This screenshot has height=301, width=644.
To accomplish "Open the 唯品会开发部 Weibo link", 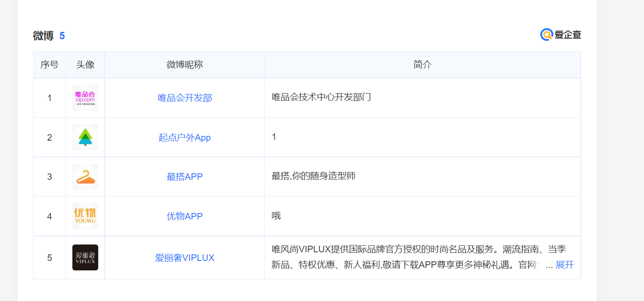I will tap(185, 98).
